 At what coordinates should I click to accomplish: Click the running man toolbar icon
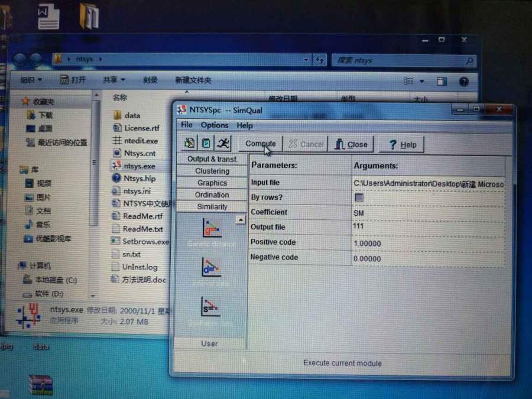tap(223, 143)
